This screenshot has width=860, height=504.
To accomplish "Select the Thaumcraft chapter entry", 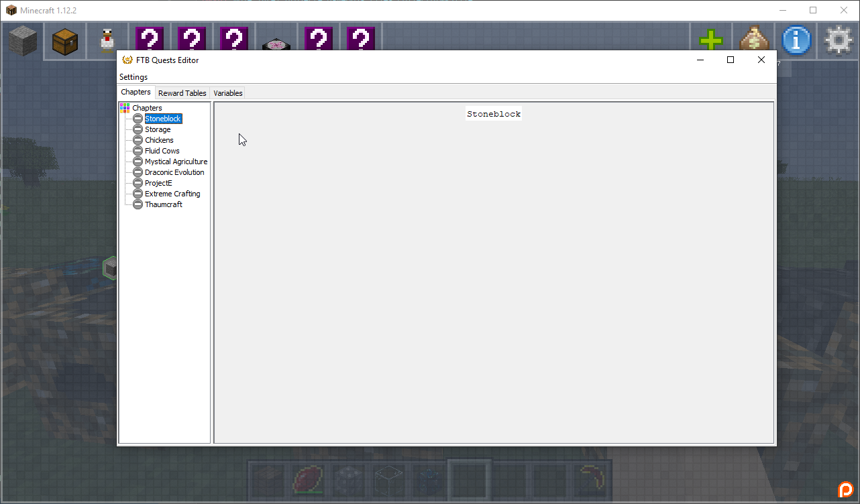I will (164, 204).
